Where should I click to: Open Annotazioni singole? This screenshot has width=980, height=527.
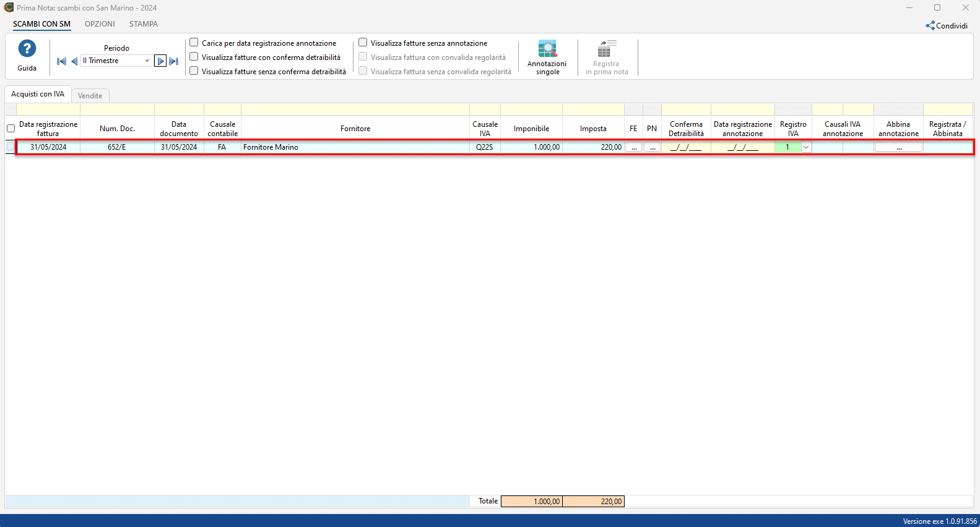pos(547,58)
